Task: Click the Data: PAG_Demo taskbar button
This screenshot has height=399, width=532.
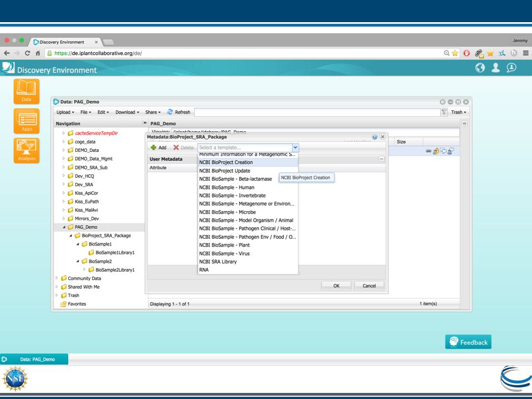Action: click(x=34, y=359)
